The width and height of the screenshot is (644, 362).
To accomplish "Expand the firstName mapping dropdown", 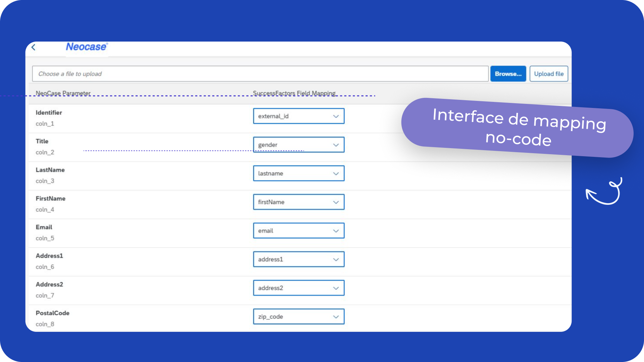I will (299, 202).
